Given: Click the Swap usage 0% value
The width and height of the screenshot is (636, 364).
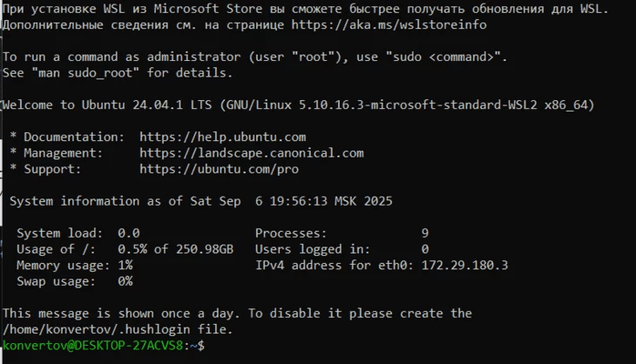Looking at the screenshot, I should pos(125,281).
